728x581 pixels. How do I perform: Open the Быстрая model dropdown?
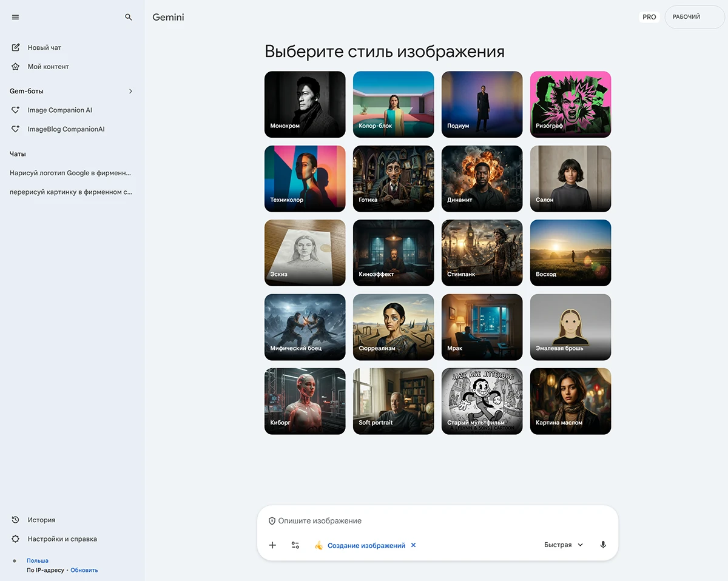tap(563, 544)
